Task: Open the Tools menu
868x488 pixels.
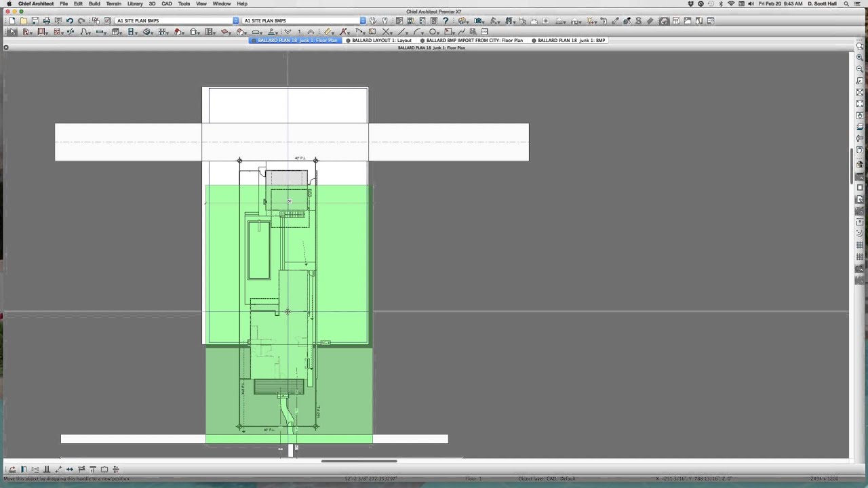Action: coord(184,4)
